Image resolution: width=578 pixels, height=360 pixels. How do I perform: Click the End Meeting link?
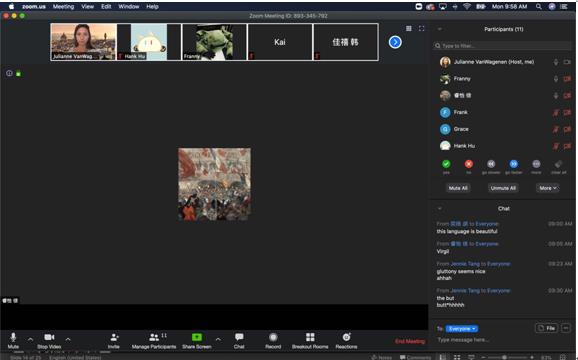click(410, 341)
